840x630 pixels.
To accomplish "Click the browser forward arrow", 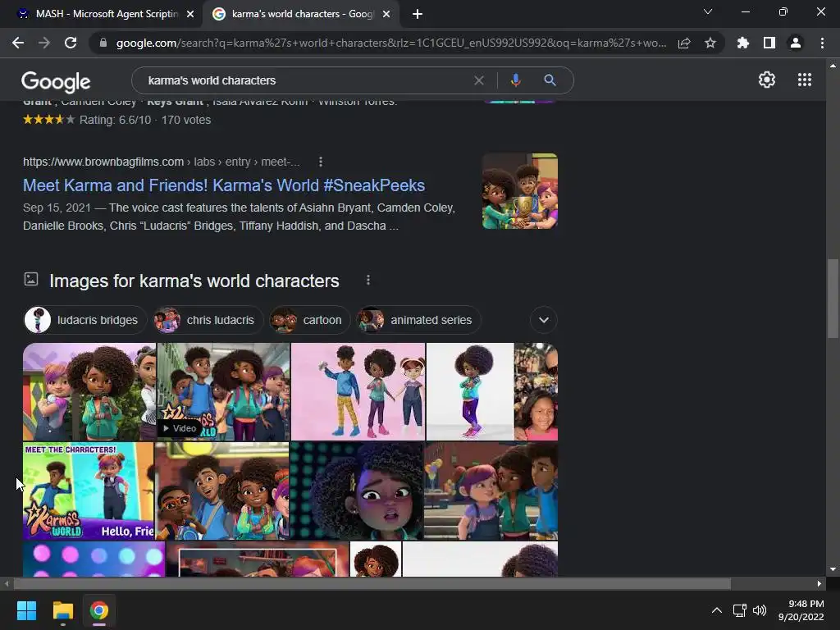I will (44, 43).
